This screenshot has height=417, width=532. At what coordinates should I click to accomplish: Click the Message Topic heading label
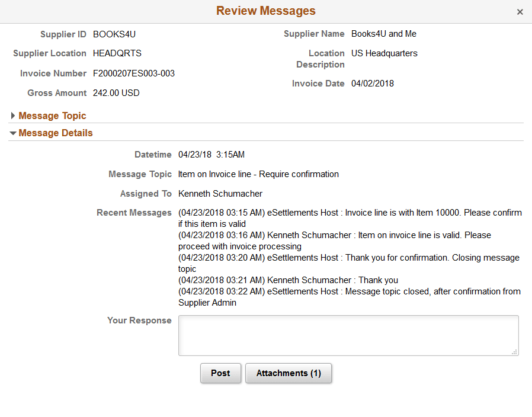click(x=53, y=116)
